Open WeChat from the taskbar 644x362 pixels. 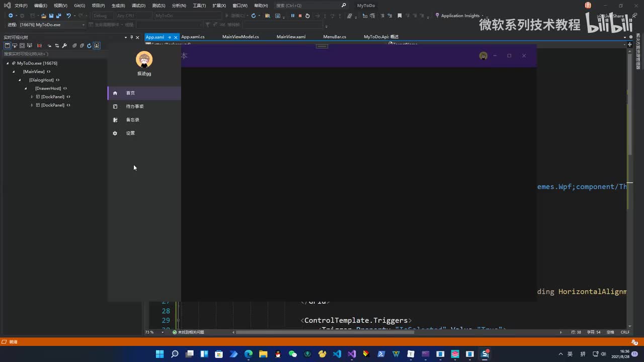click(293, 354)
